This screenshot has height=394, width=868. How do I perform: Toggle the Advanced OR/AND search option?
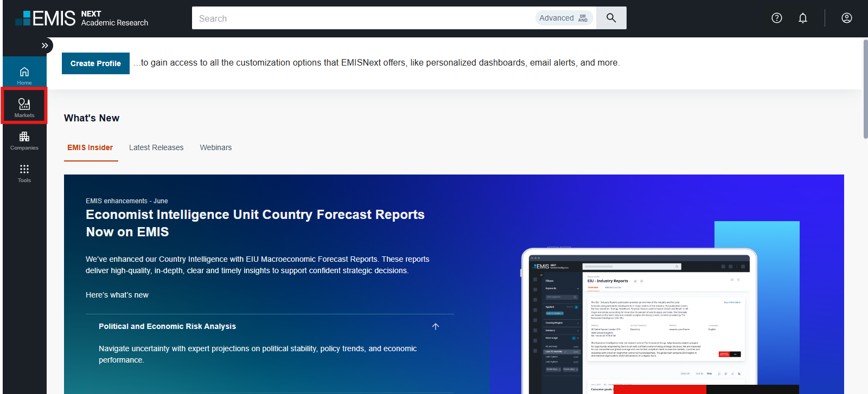tap(564, 18)
